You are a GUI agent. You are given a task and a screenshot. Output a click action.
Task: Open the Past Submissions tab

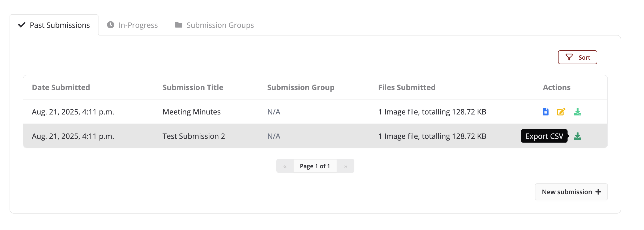coord(54,25)
